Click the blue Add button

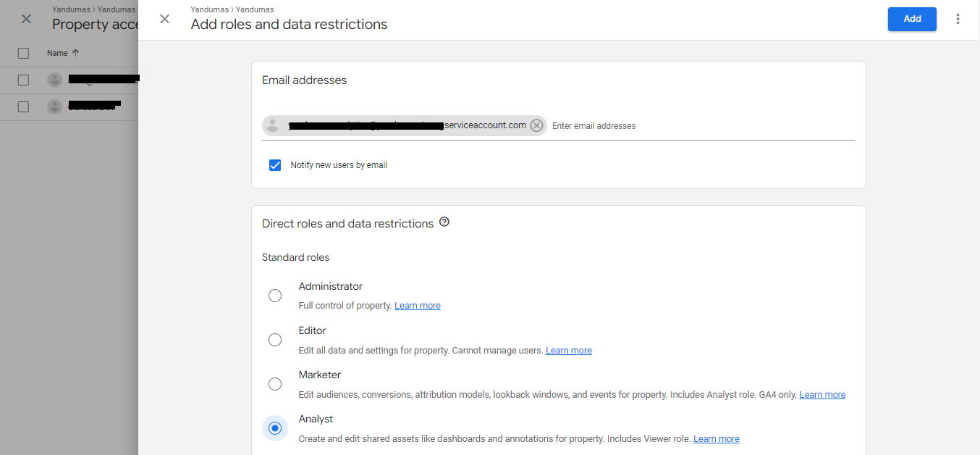pos(912,19)
